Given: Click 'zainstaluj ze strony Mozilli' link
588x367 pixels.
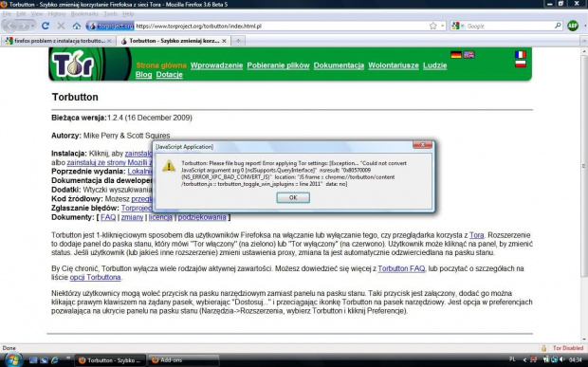Looking at the screenshot, I should (x=109, y=162).
